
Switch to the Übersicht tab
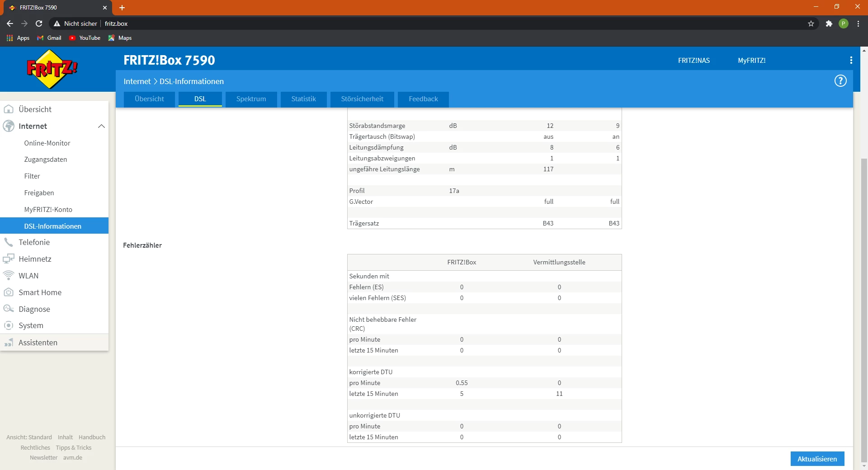coord(149,99)
